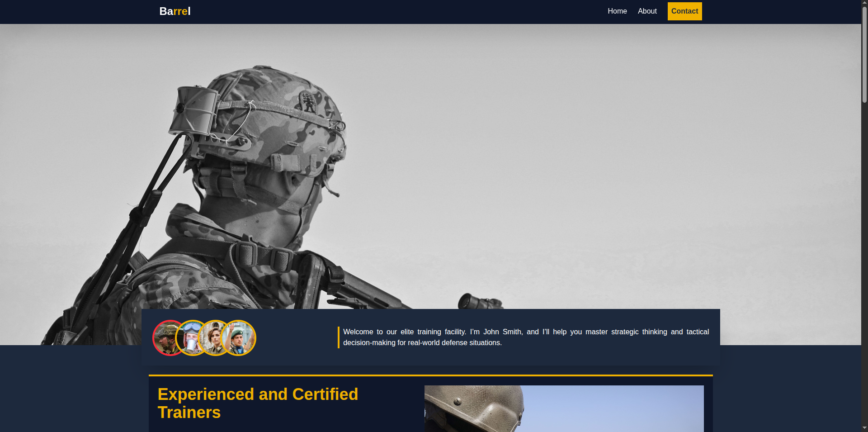The image size is (868, 432).
Task: Click the rifle scope in the hero photo
Action: pyautogui.click(x=478, y=301)
